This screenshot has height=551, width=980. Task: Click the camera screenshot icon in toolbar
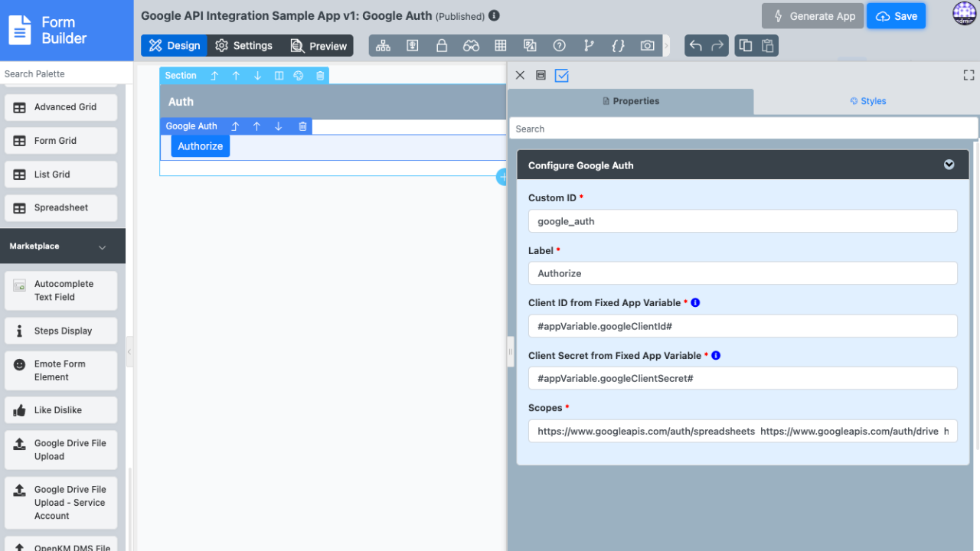[648, 46]
